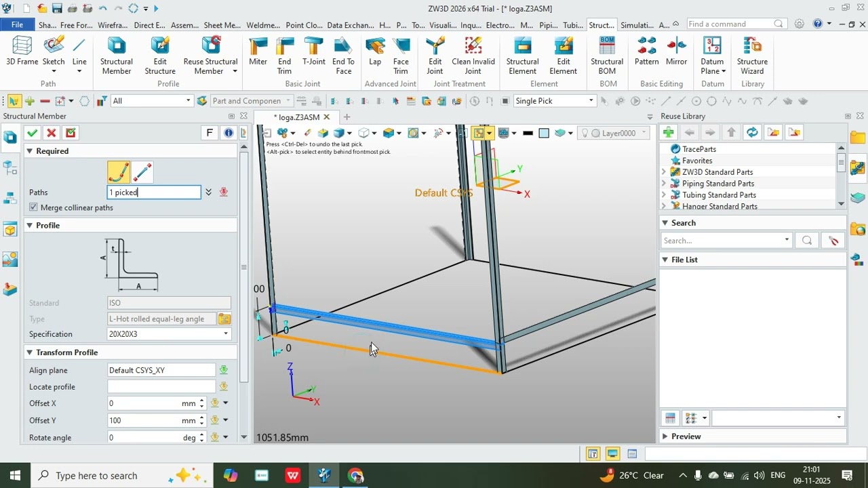868x488 pixels.
Task: Switch to the Wireframe ribbon tab
Action: pos(113,25)
